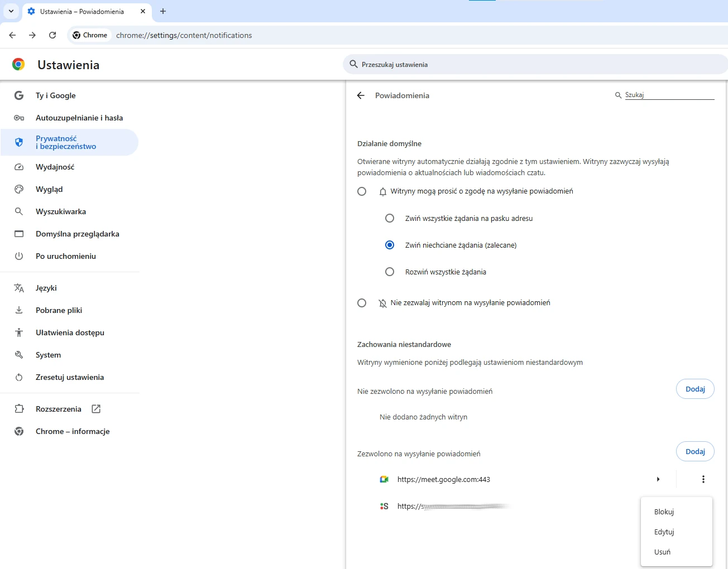Expand meet.google.com site details arrow
728x569 pixels.
(x=658, y=479)
